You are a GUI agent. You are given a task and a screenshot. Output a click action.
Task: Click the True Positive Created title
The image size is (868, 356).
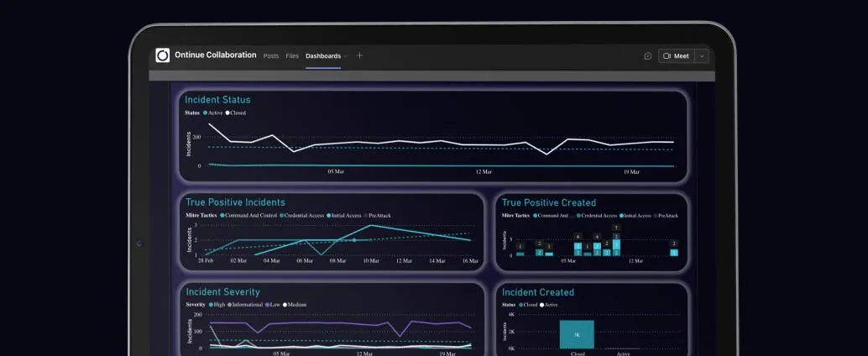[x=549, y=202]
